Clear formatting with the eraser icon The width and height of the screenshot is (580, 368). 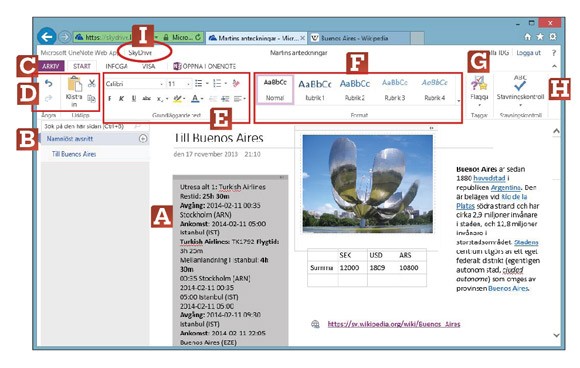[236, 84]
